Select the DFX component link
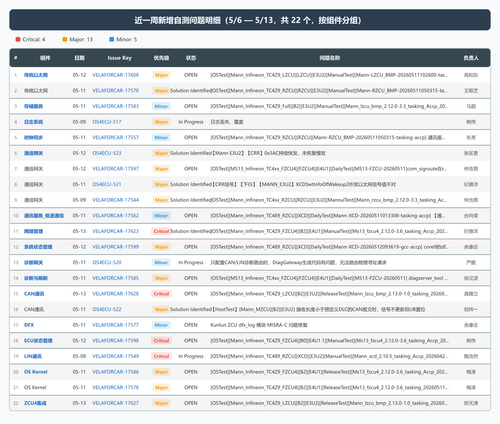Viewport: 500px width, 424px height. tap(29, 325)
